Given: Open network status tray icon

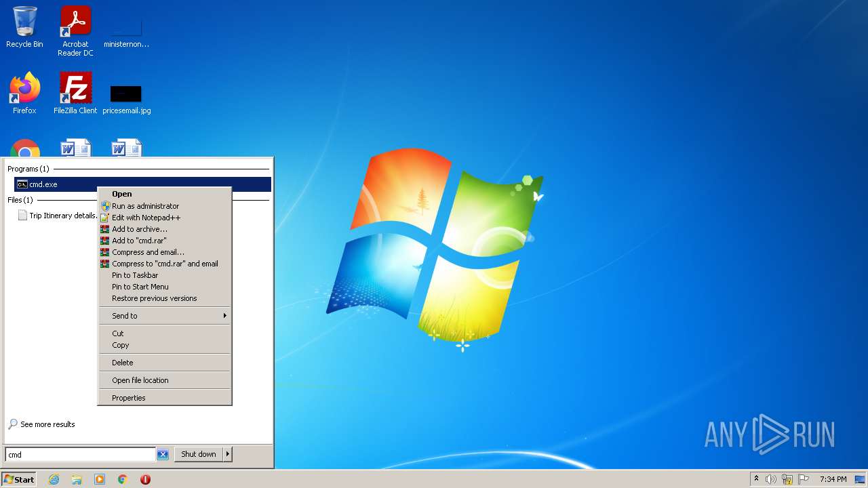Looking at the screenshot, I should click(x=787, y=479).
